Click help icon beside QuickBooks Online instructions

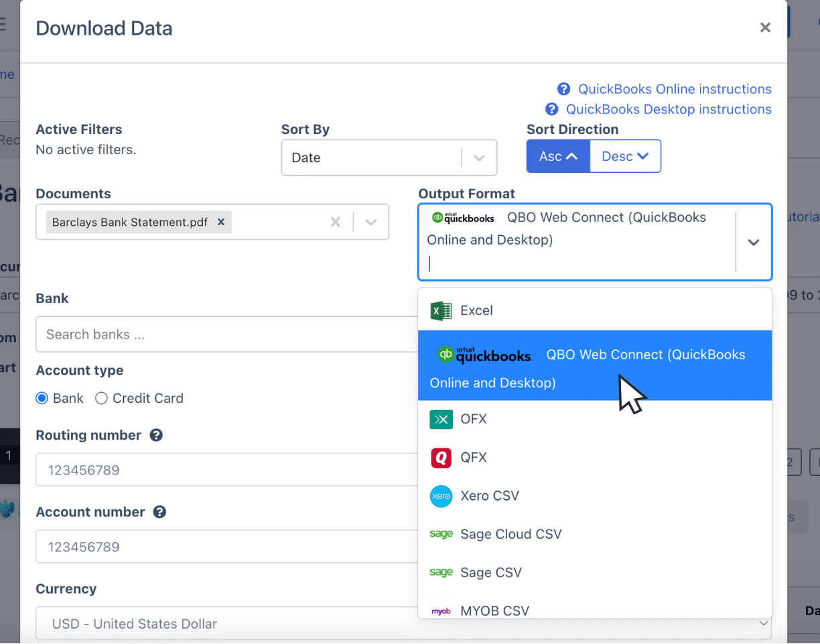[564, 89]
